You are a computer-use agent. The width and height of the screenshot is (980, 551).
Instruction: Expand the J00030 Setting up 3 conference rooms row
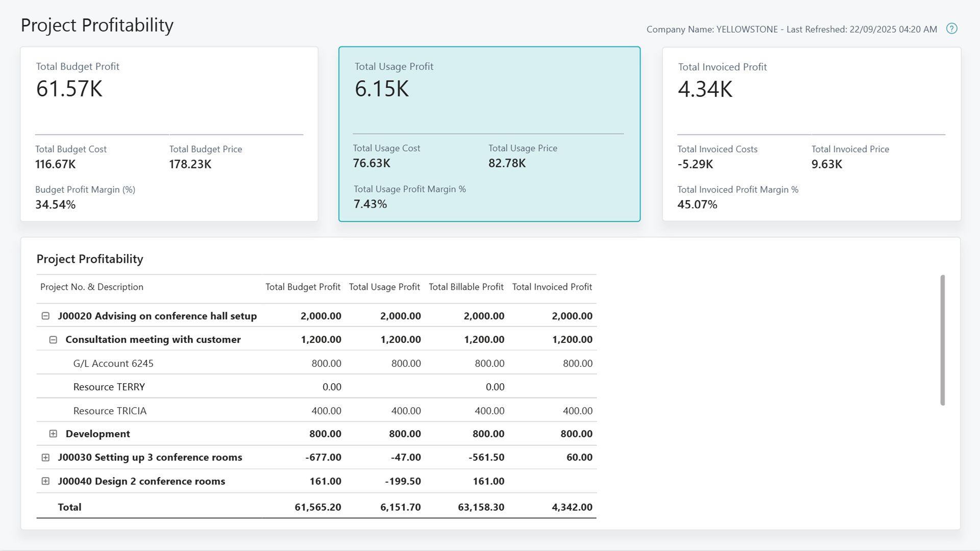[45, 457]
